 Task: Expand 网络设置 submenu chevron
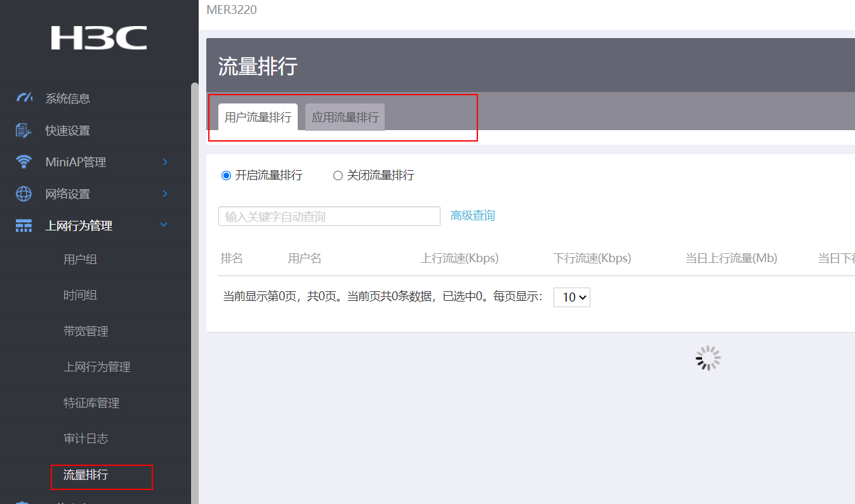pyautogui.click(x=165, y=194)
